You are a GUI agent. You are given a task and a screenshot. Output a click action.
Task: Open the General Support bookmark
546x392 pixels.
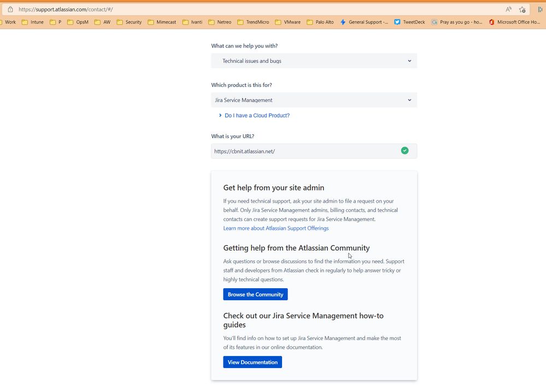364,22
